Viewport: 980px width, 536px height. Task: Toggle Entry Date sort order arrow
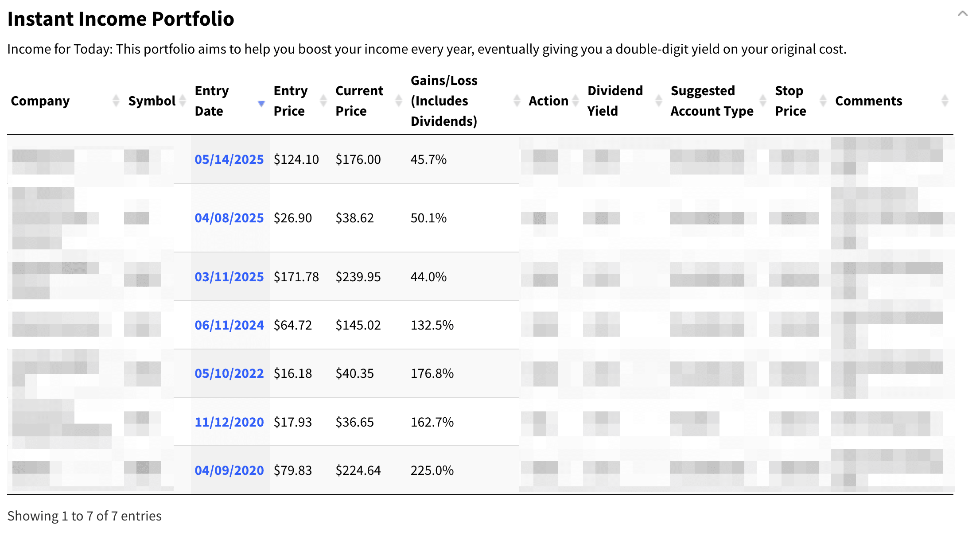click(x=261, y=103)
